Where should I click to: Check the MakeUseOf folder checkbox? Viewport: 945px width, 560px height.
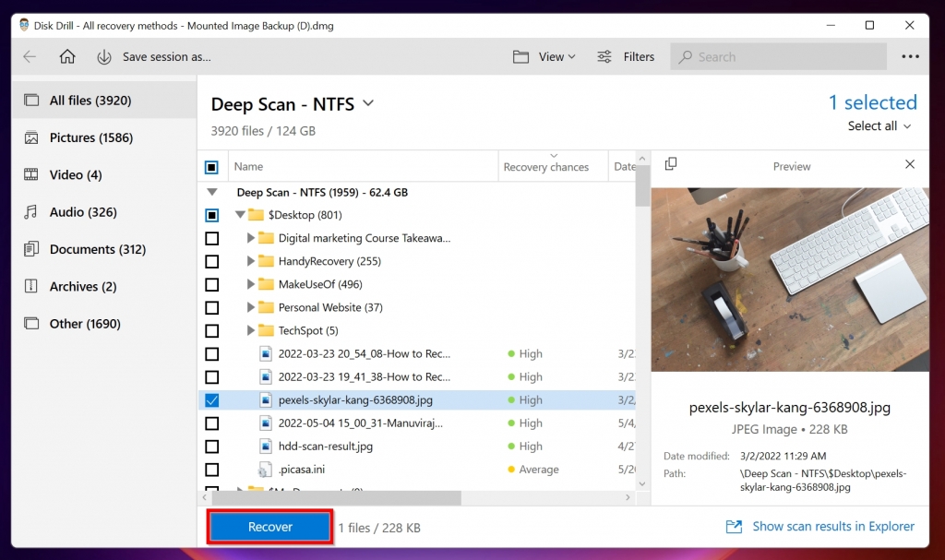point(211,284)
